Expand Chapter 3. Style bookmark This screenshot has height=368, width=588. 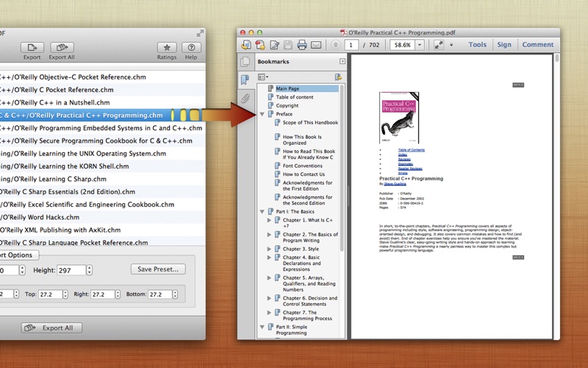coord(269,249)
